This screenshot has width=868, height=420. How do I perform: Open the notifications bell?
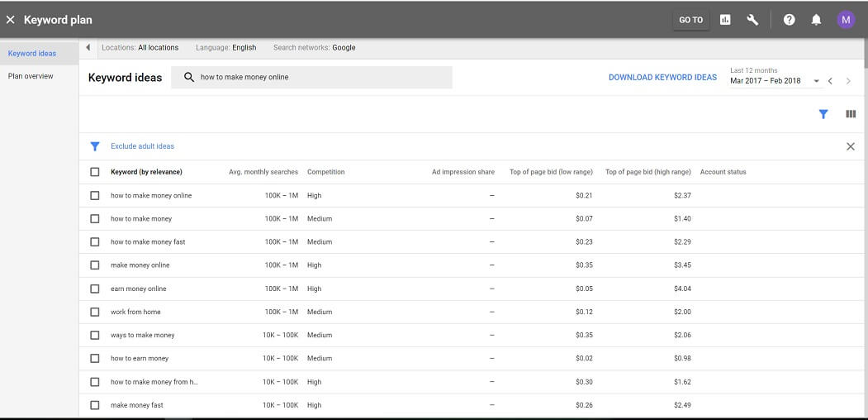816,20
